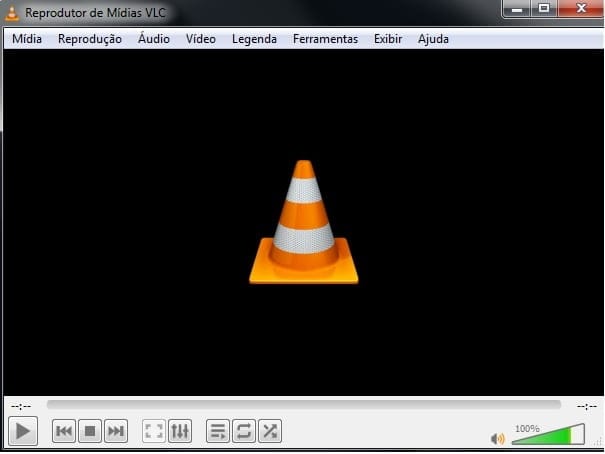605x454 pixels.
Task: Go to previous track button
Action: click(x=64, y=431)
